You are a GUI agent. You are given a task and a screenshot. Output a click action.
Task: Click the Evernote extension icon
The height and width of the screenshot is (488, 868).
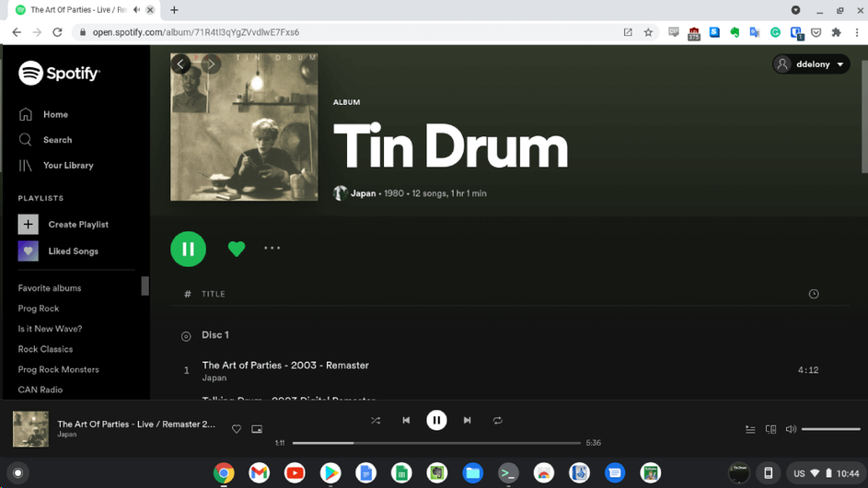coord(735,32)
